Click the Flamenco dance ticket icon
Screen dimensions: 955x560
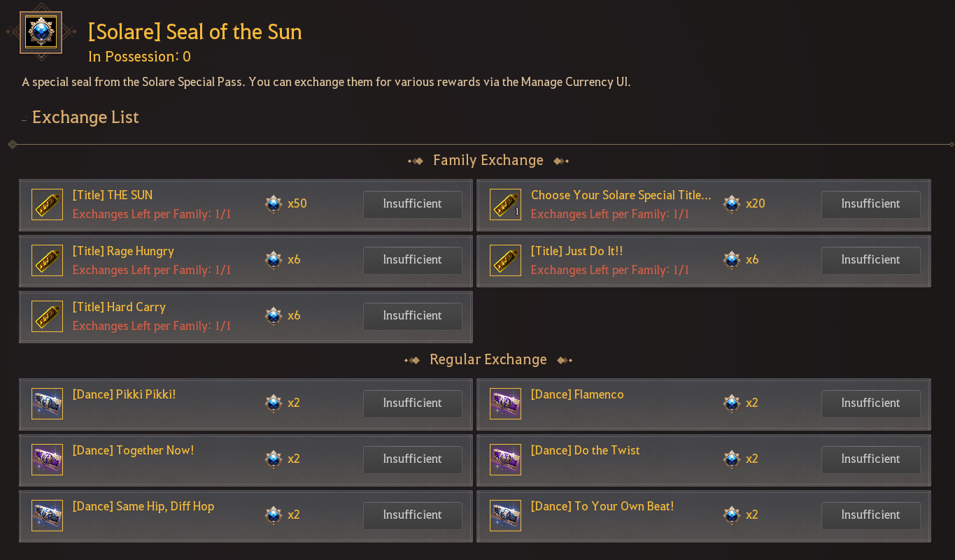(x=505, y=403)
